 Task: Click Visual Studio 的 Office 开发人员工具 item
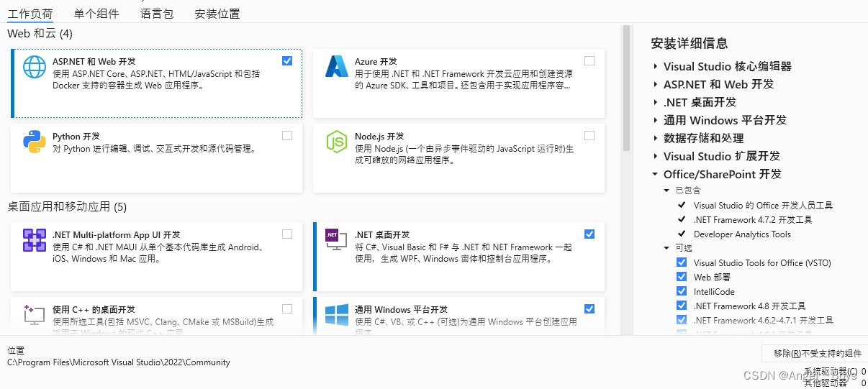763,205
